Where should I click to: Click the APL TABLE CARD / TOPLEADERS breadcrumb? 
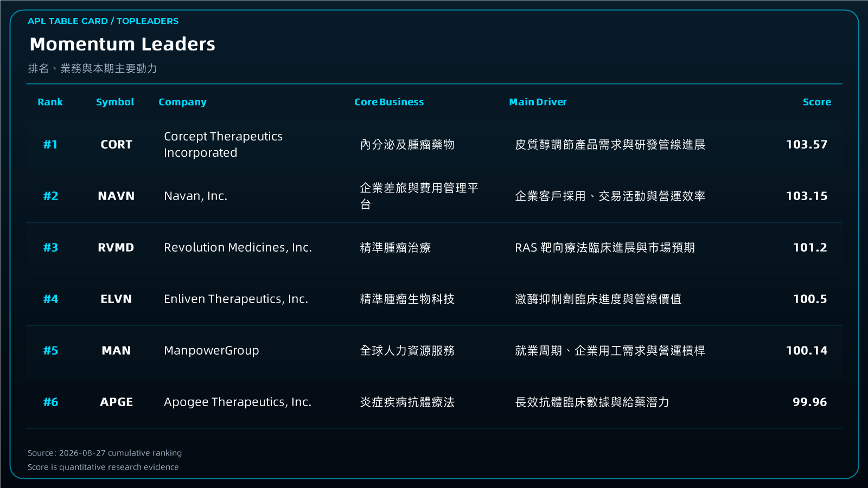(x=103, y=21)
